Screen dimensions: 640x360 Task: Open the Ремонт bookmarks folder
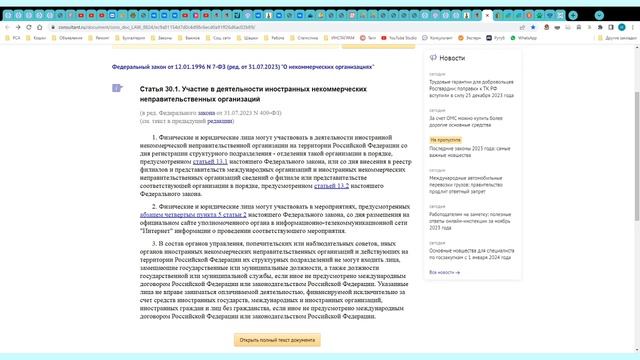98,38
